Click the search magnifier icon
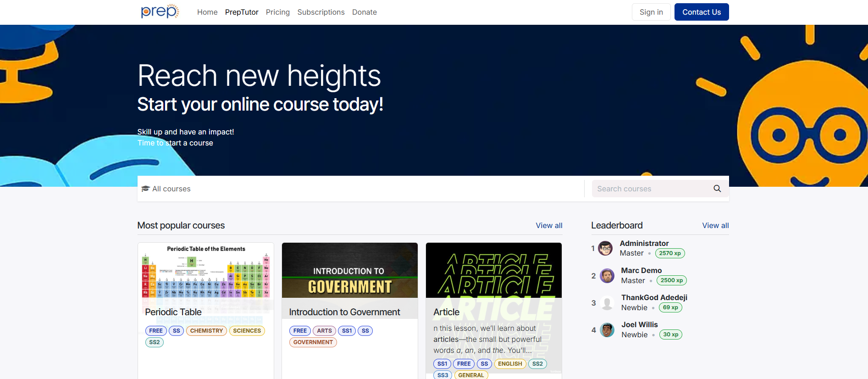 point(717,189)
